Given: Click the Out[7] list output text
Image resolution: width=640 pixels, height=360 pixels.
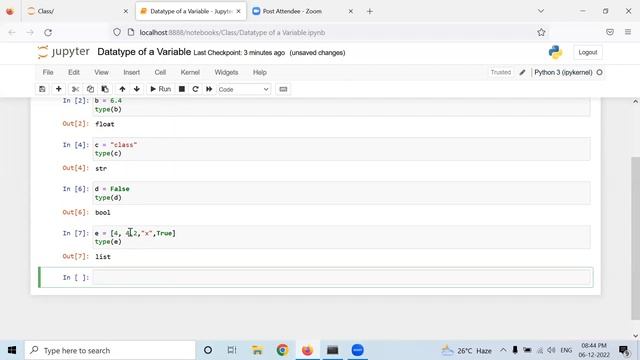Looking at the screenshot, I should (103, 257).
